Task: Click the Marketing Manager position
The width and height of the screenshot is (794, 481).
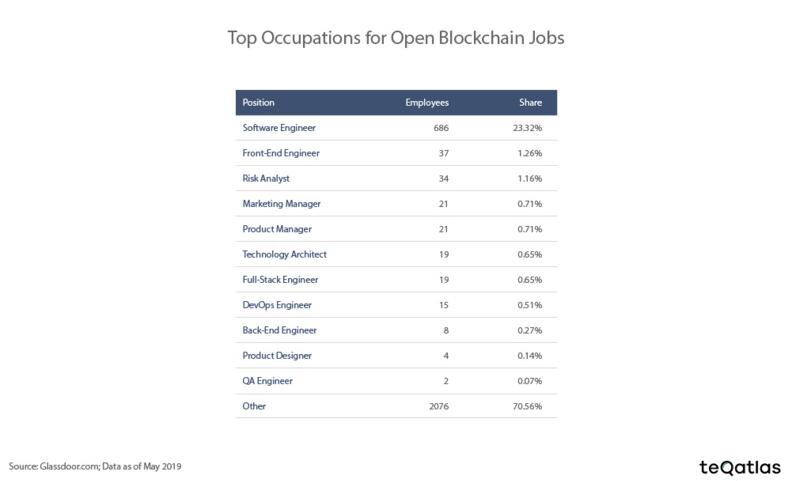Action: pos(281,204)
